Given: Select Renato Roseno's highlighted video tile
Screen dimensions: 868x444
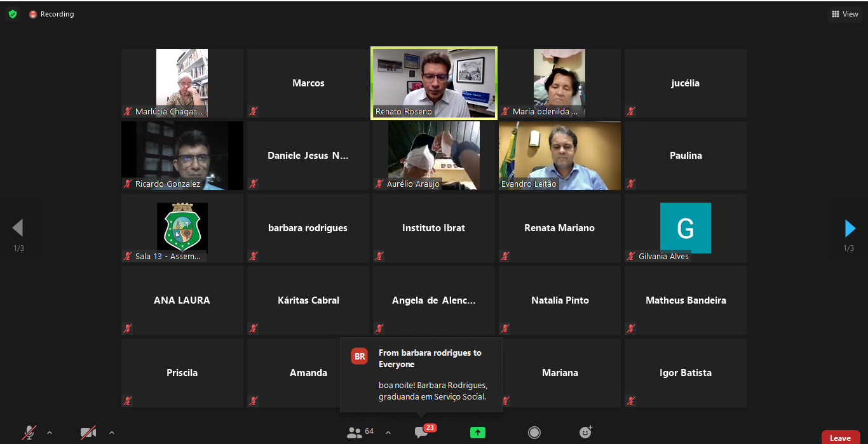Looking at the screenshot, I should click(x=434, y=83).
